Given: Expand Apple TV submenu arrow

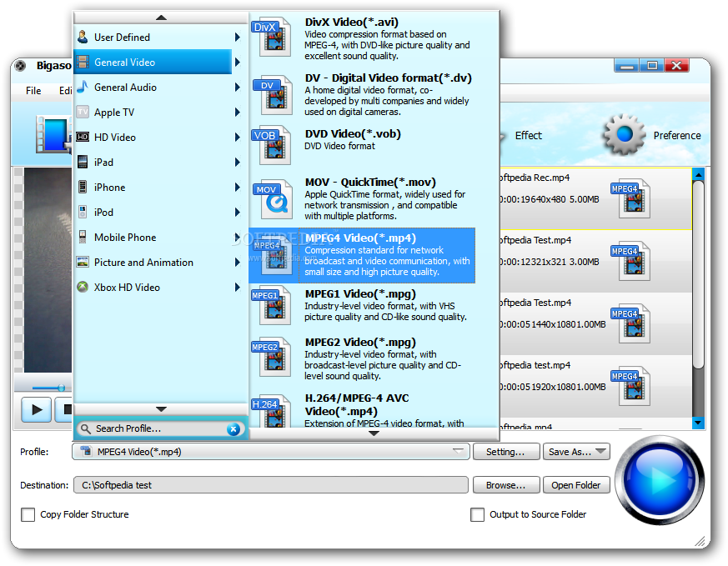Looking at the screenshot, I should (x=238, y=113).
